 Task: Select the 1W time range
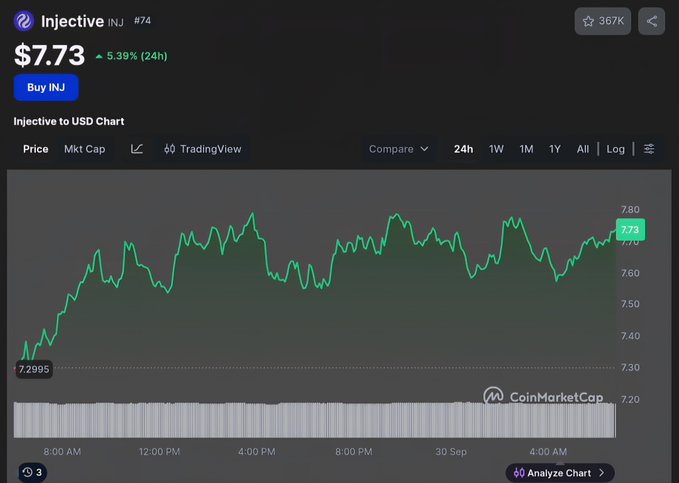click(496, 149)
